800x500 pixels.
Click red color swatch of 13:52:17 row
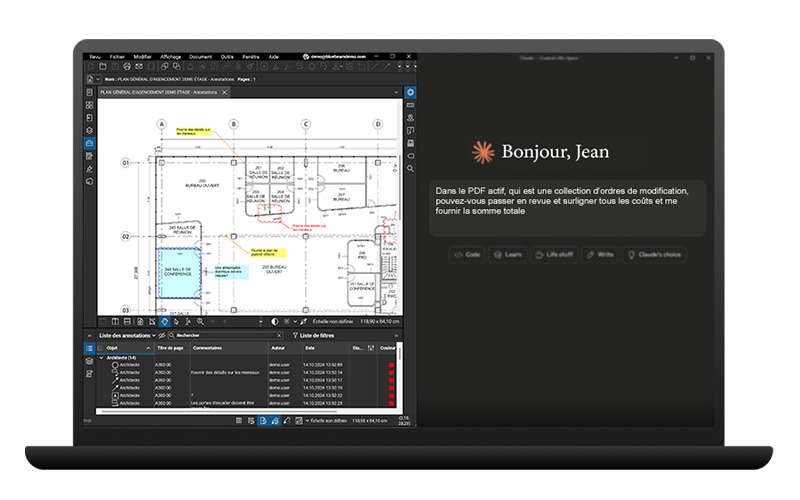coord(391,380)
